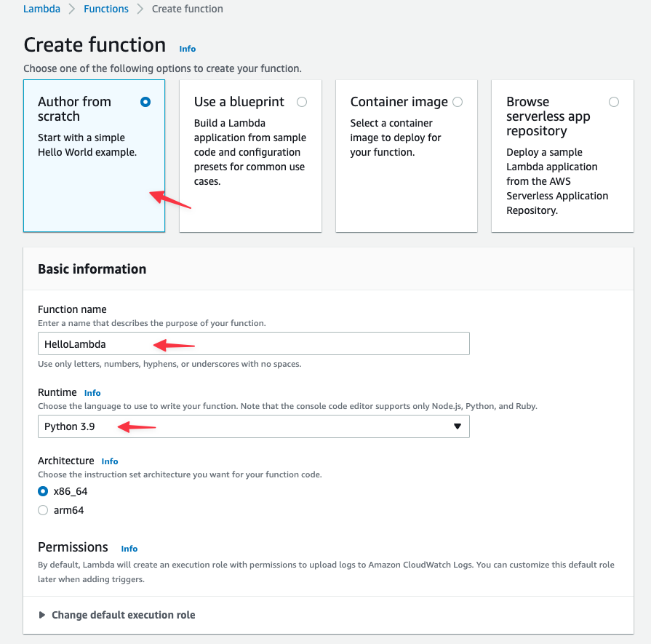651x644 pixels.
Task: Open the Functions breadcrumb link
Action: 106,9
